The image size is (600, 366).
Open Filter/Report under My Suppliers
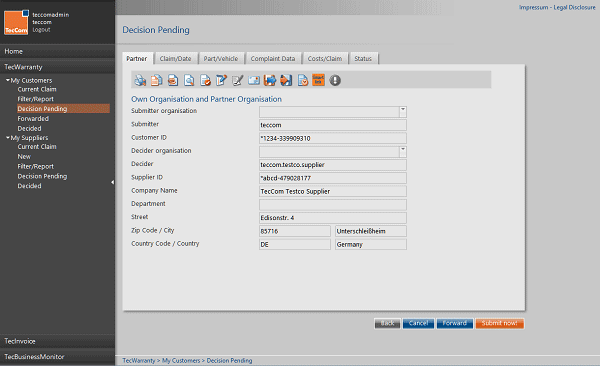pyautogui.click(x=36, y=167)
